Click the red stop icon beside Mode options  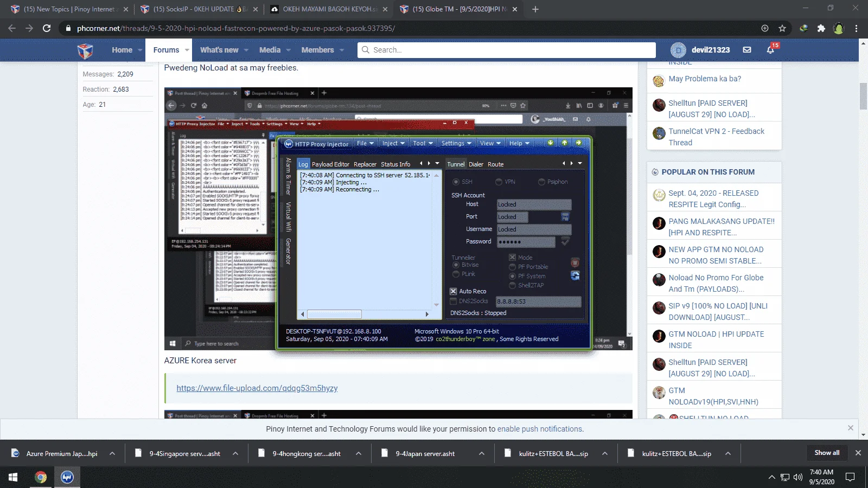pyautogui.click(x=575, y=263)
